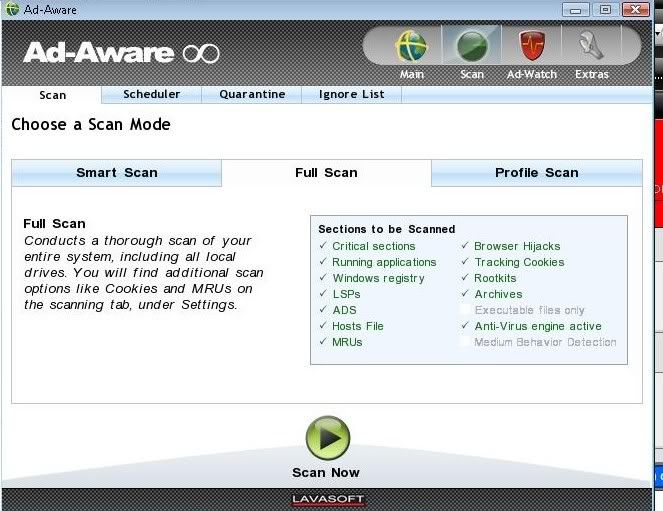Start scan with green play button

click(x=328, y=438)
